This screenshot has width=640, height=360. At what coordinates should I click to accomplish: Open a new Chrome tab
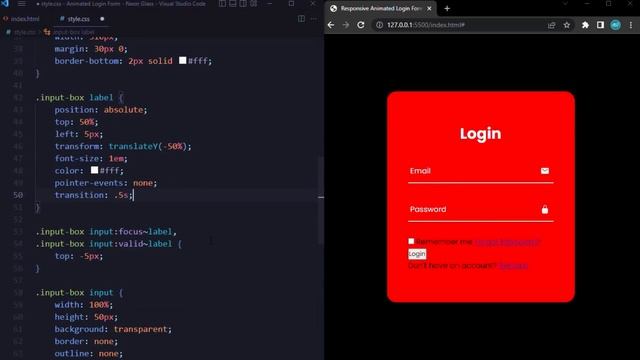pos(447,8)
